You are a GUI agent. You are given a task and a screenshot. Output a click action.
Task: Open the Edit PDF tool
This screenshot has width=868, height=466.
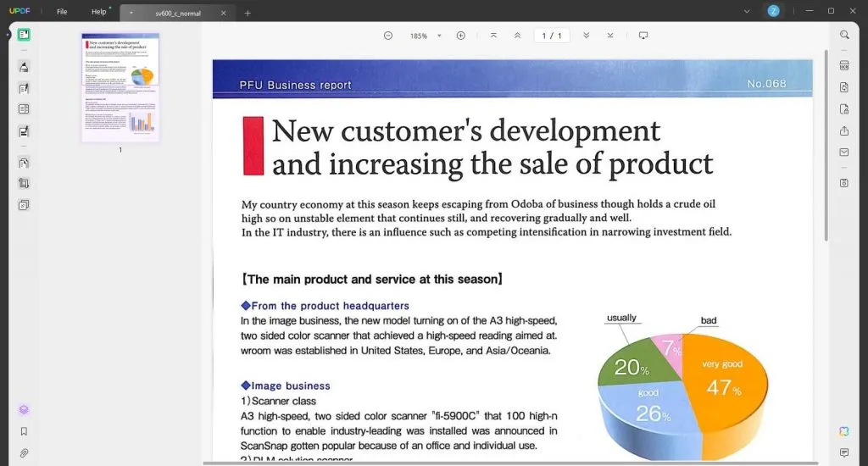point(23,89)
